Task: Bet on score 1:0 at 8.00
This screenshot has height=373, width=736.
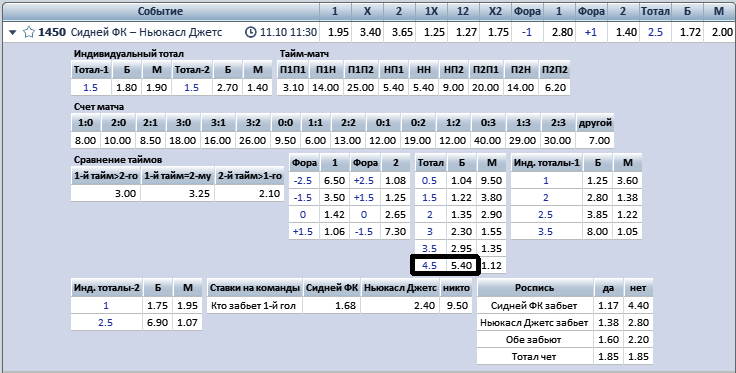Action: 85,140
